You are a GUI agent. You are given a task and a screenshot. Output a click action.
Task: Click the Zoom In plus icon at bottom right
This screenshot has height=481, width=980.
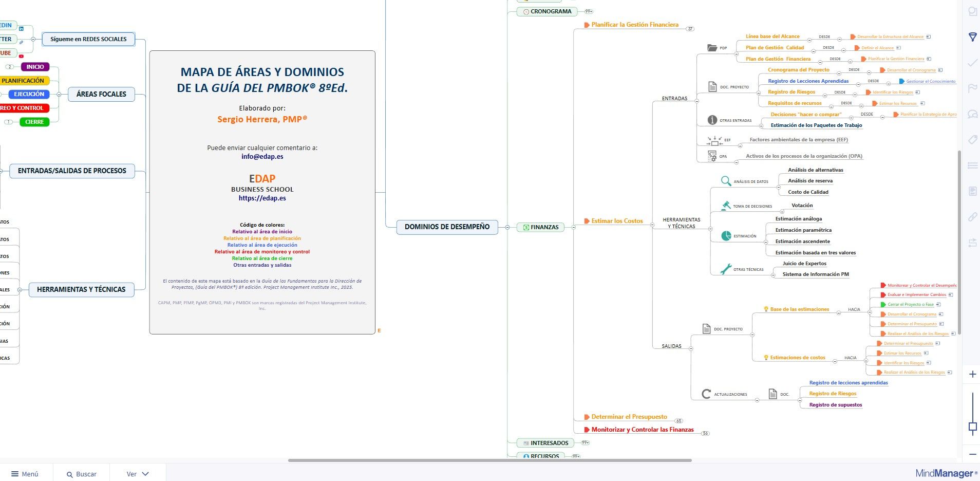click(972, 374)
